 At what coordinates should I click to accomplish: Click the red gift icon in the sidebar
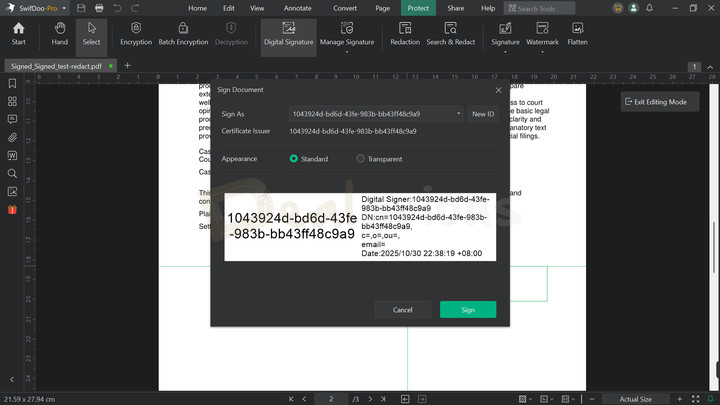[12, 209]
